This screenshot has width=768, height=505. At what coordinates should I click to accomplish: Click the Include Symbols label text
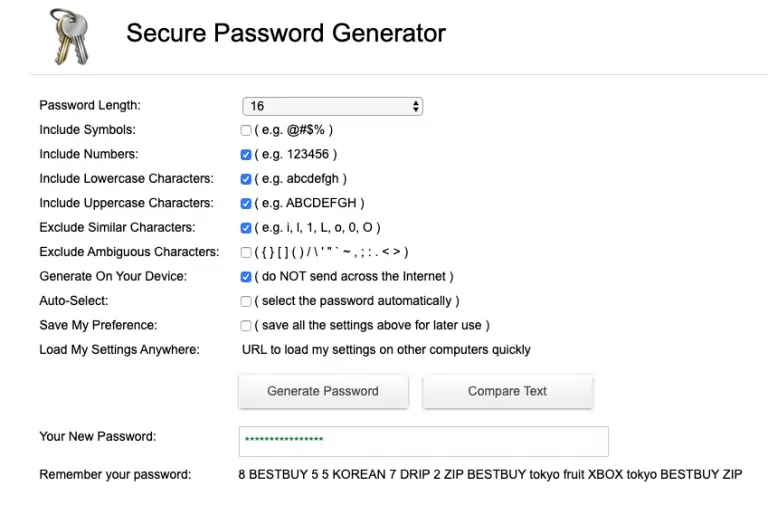88,130
